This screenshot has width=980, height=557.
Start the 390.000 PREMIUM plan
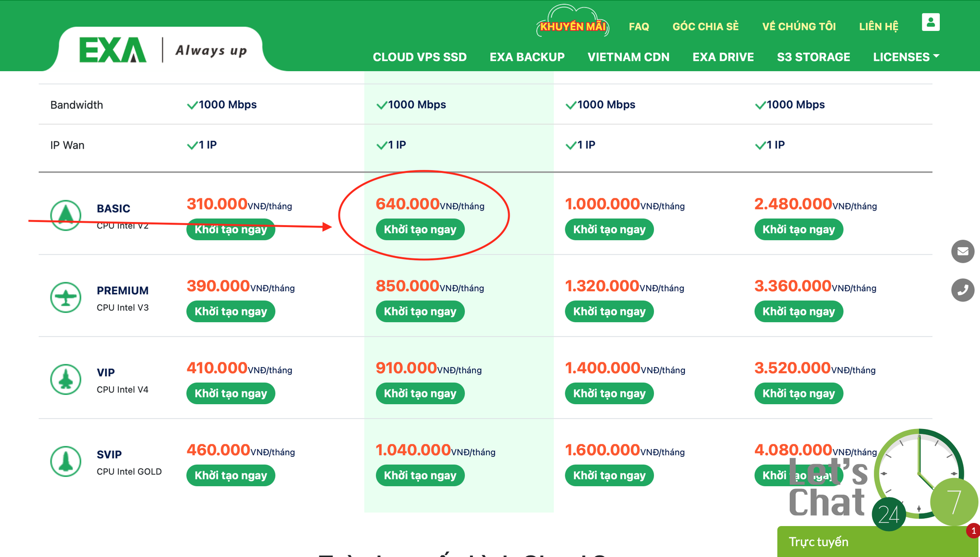point(231,312)
